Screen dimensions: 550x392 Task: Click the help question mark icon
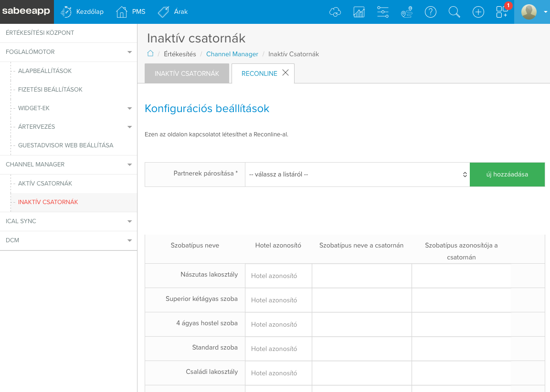coord(431,12)
